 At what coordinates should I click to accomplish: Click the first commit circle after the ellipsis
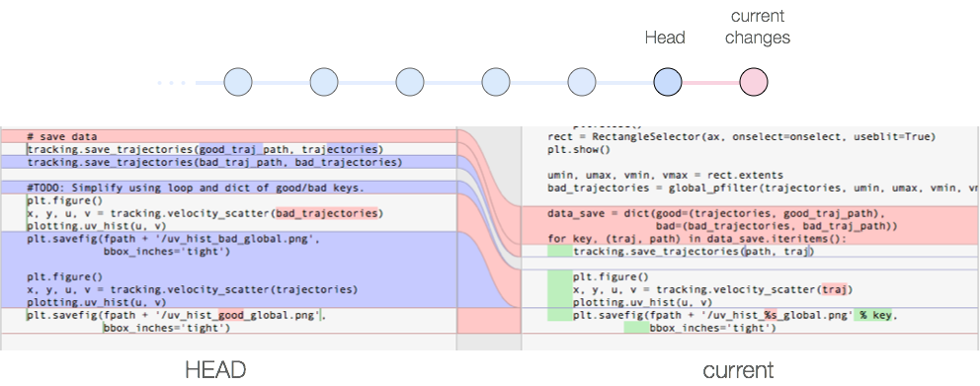[238, 82]
